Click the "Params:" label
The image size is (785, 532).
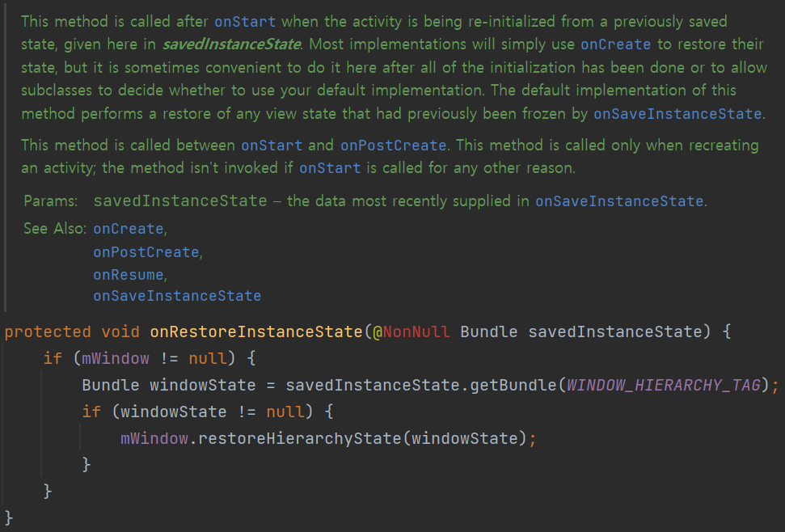coord(51,201)
